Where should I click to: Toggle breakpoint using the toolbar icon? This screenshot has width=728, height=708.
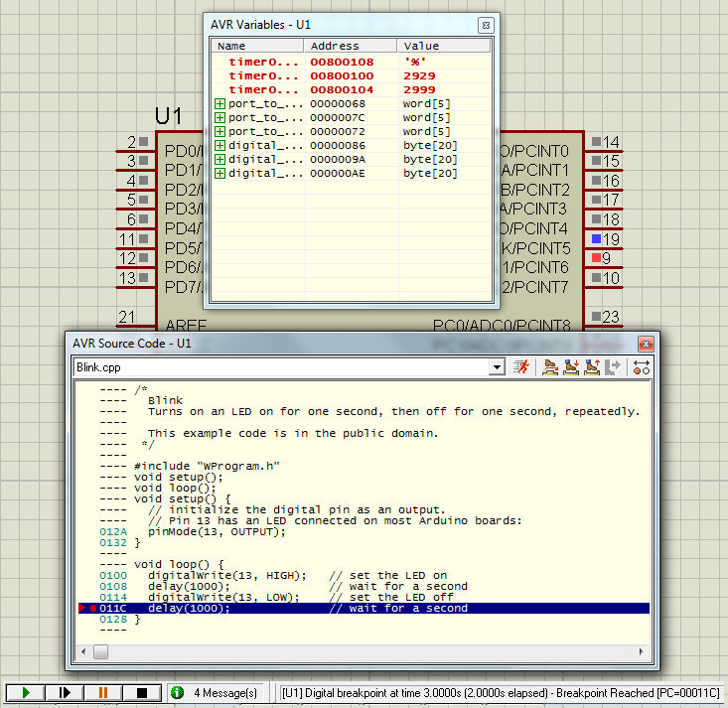[642, 367]
